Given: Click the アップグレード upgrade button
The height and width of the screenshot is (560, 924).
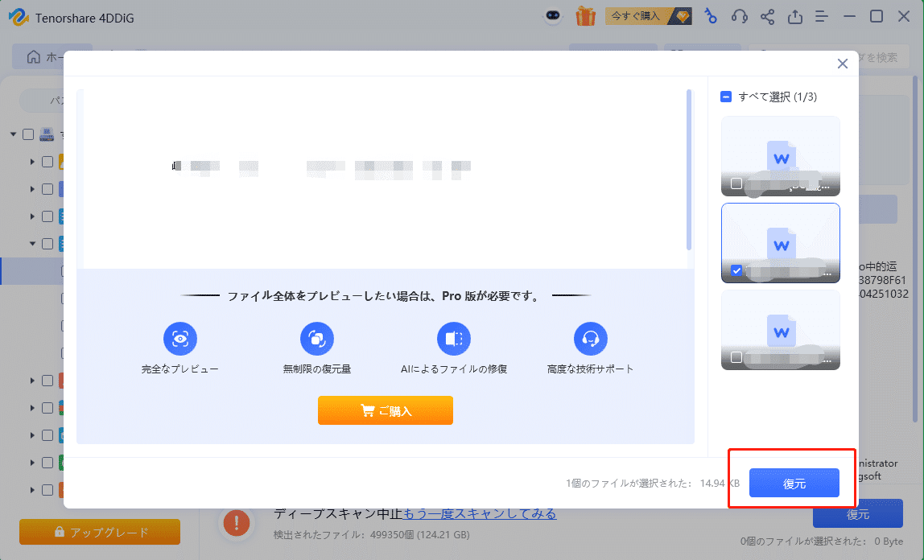Looking at the screenshot, I should (100, 532).
